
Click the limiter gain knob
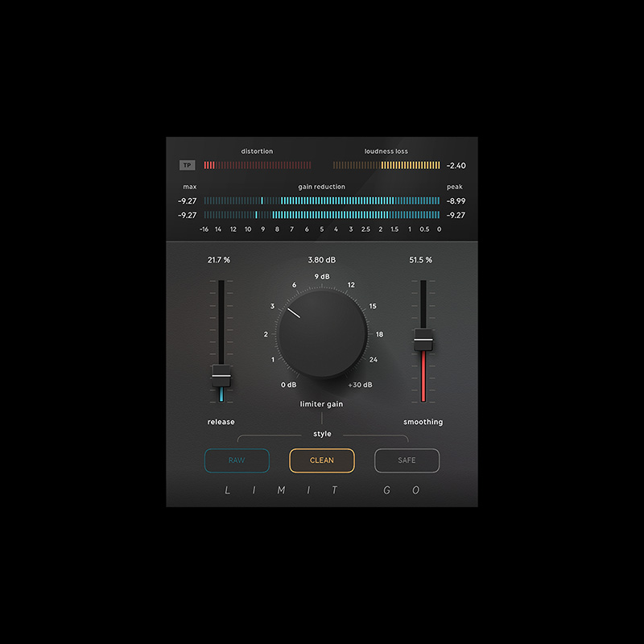pyautogui.click(x=323, y=333)
